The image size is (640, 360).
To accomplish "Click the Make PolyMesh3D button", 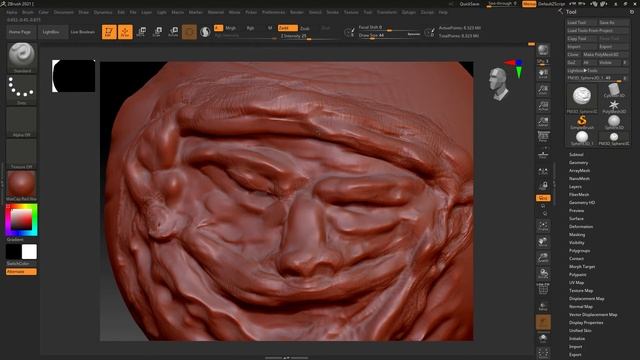I will pyautogui.click(x=605, y=54).
